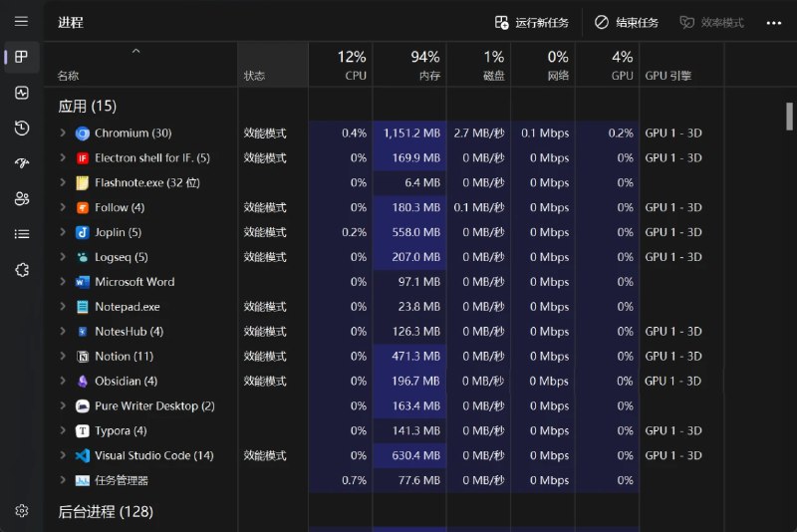Expand the Visual Studio Code process group

pyautogui.click(x=63, y=455)
